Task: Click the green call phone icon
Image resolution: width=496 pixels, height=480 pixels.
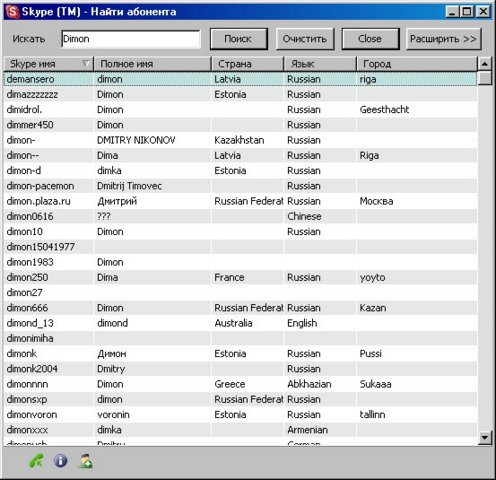Action: coord(36,461)
